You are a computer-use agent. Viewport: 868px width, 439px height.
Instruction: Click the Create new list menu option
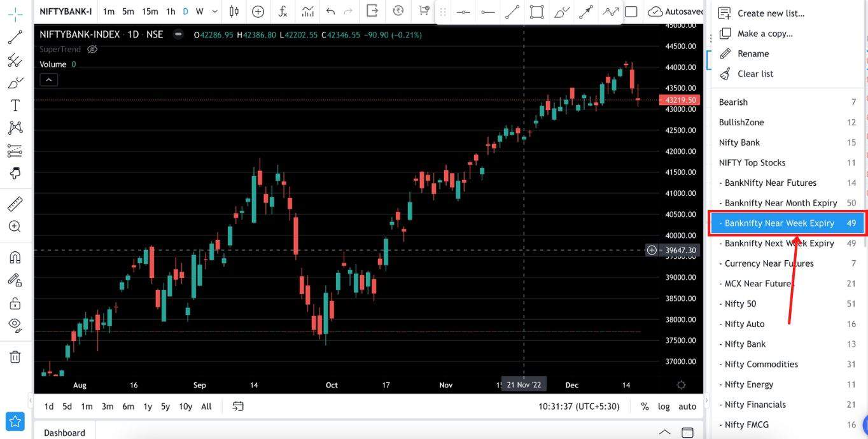point(769,13)
